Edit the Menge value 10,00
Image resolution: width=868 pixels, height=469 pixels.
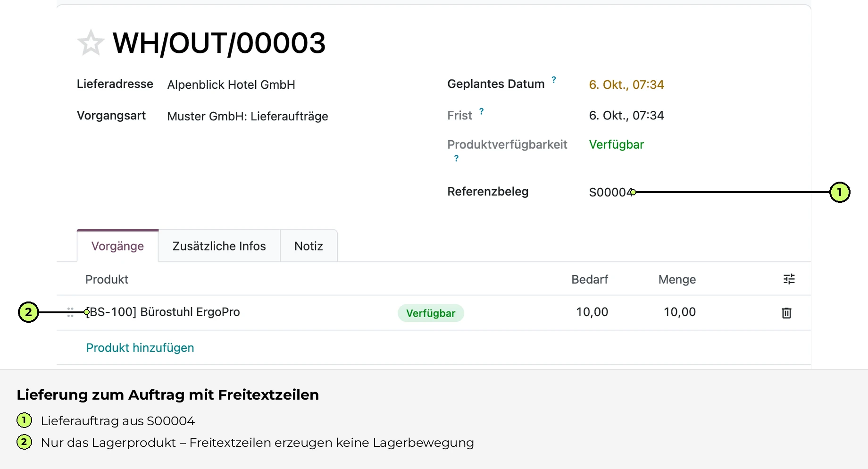(x=680, y=312)
